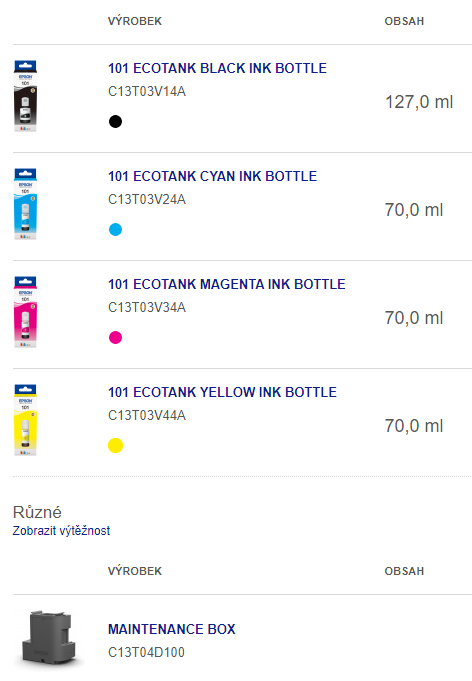This screenshot has height=681, width=472.
Task: Click product code C13T03V14A
Action: [x=147, y=92]
